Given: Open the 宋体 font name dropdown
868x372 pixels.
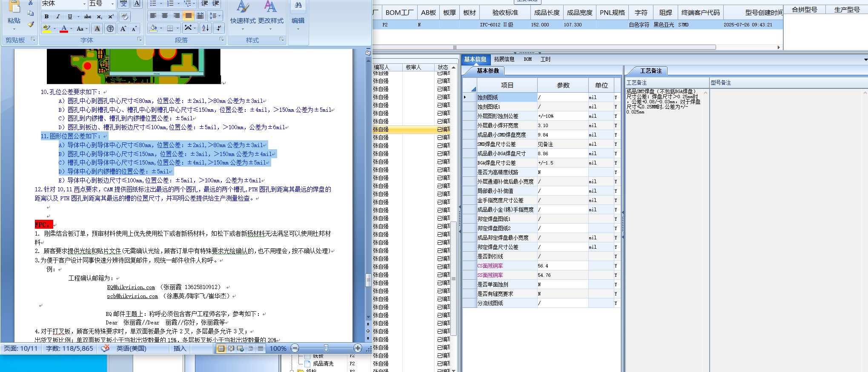Looking at the screenshot, I should pos(84,4).
